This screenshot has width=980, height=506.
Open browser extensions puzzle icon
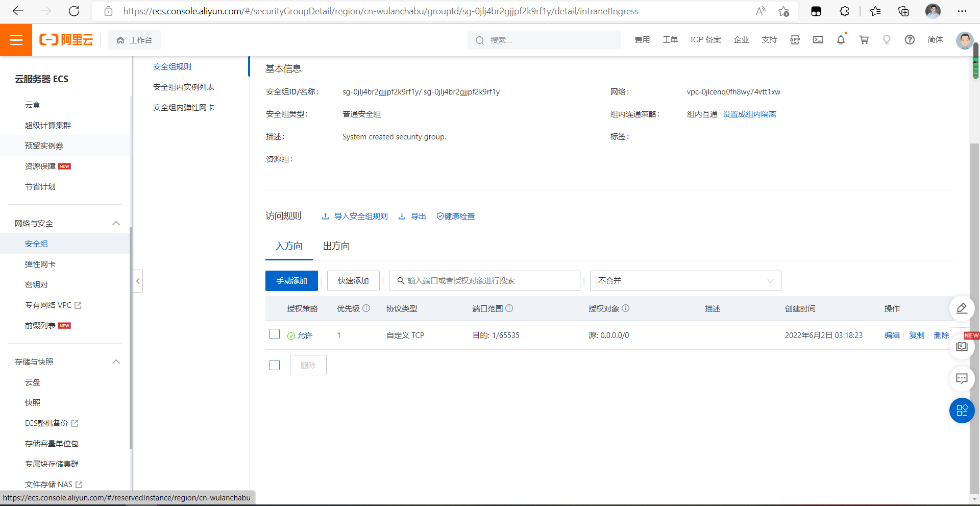[x=844, y=11]
